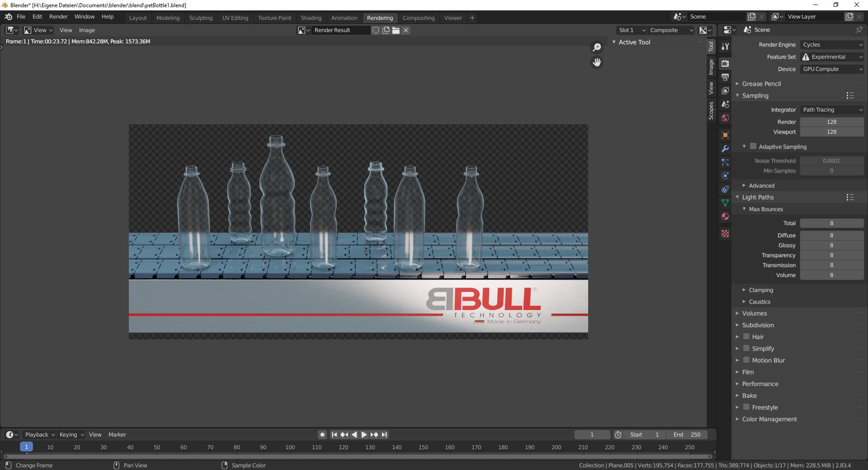Screen dimensions: 868x470
Task: Open the Render Engine dropdown showing Cycles
Action: (x=832, y=45)
